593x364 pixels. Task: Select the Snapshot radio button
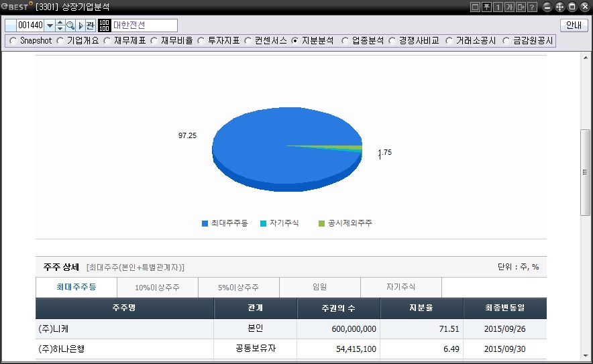click(x=13, y=41)
